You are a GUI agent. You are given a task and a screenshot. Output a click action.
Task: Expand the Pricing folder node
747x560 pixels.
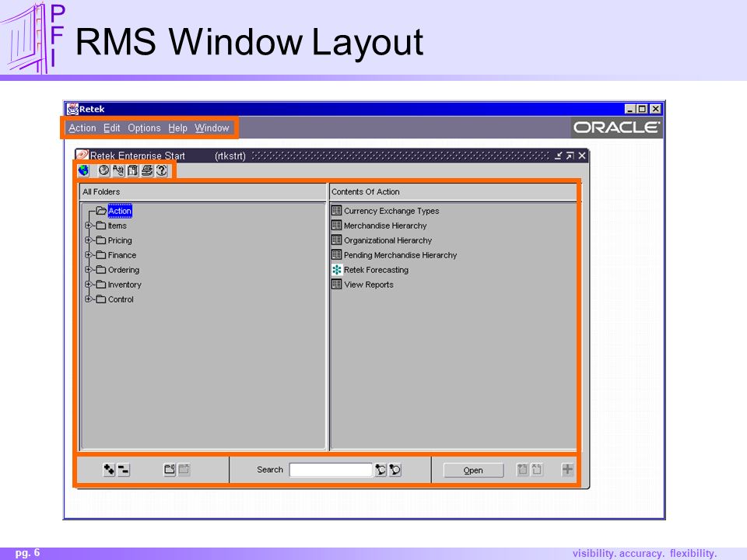click(x=88, y=240)
